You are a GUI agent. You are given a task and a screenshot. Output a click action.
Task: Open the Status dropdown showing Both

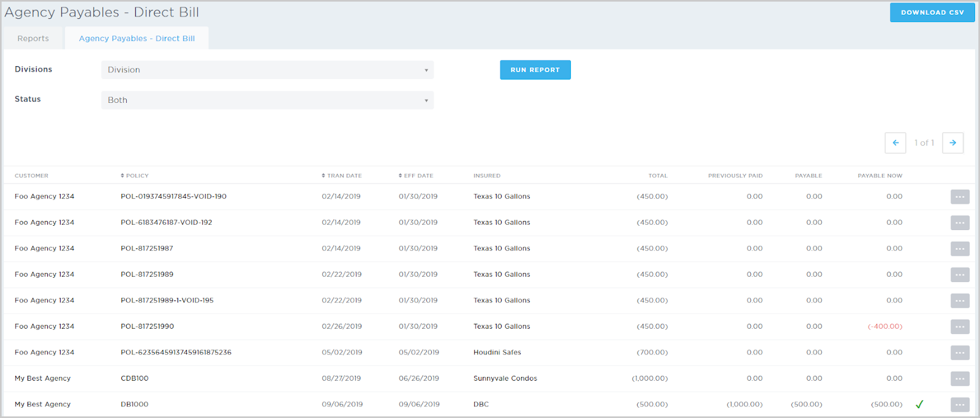267,100
